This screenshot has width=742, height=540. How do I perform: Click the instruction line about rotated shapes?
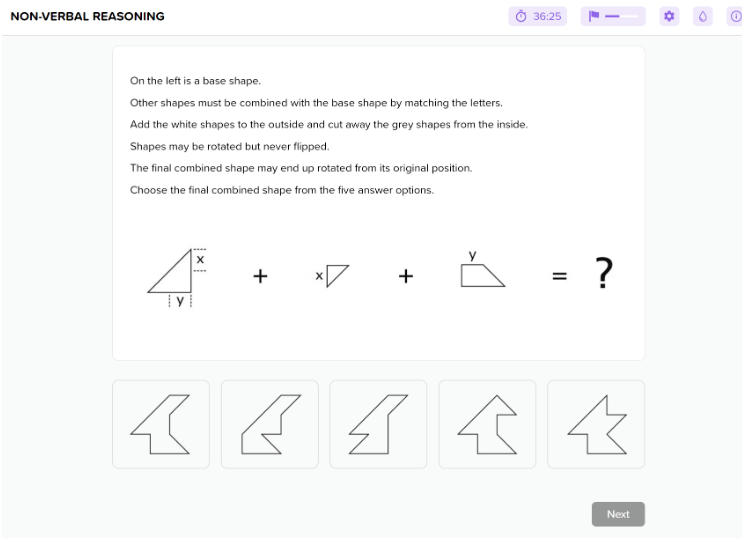pos(230,146)
